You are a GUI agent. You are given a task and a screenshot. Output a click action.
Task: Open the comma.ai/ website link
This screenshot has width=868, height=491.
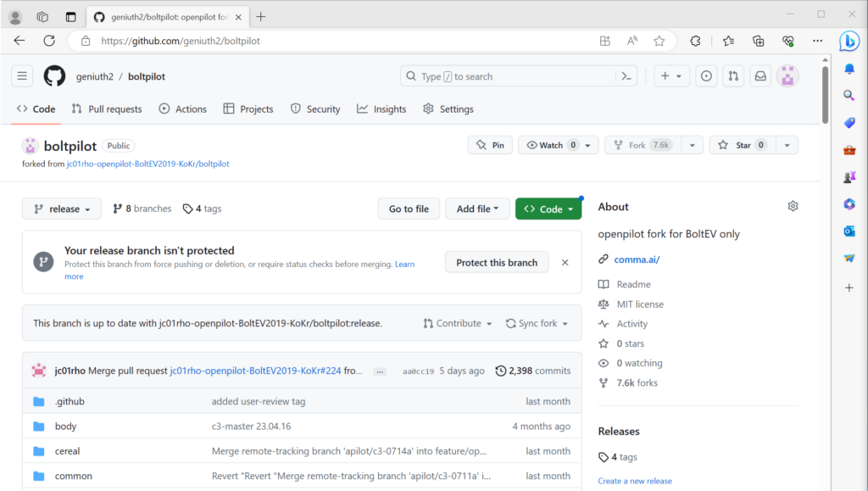coord(637,259)
